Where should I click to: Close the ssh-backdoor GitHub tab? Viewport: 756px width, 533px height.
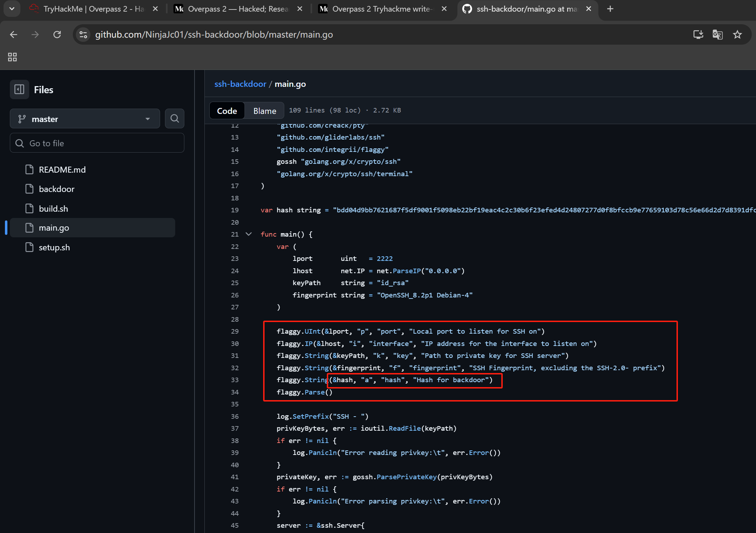(589, 9)
